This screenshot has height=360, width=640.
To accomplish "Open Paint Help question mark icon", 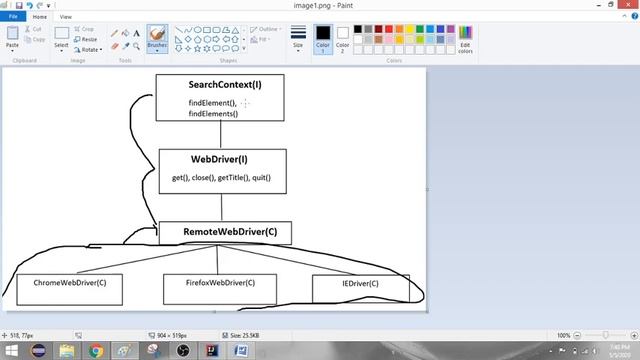I will click(x=635, y=16).
